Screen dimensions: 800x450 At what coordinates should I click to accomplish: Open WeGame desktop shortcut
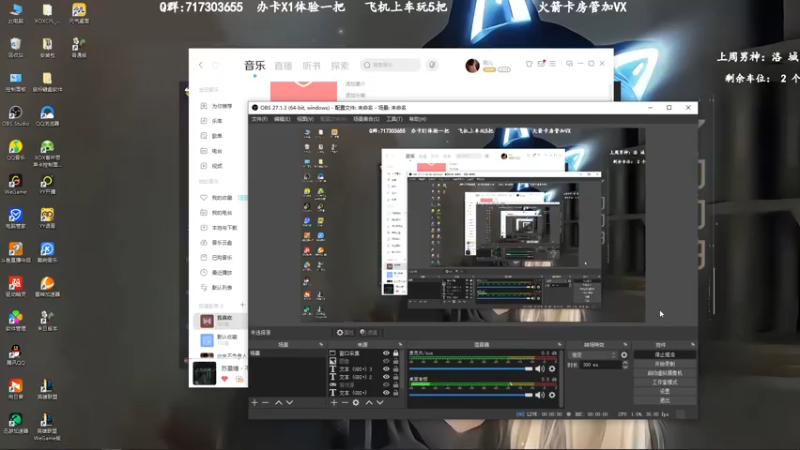click(15, 185)
